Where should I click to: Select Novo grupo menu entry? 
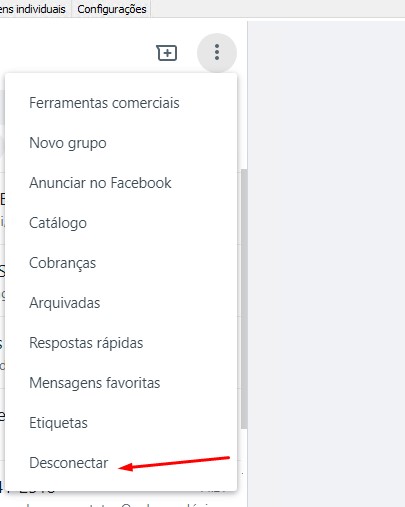(x=121, y=143)
